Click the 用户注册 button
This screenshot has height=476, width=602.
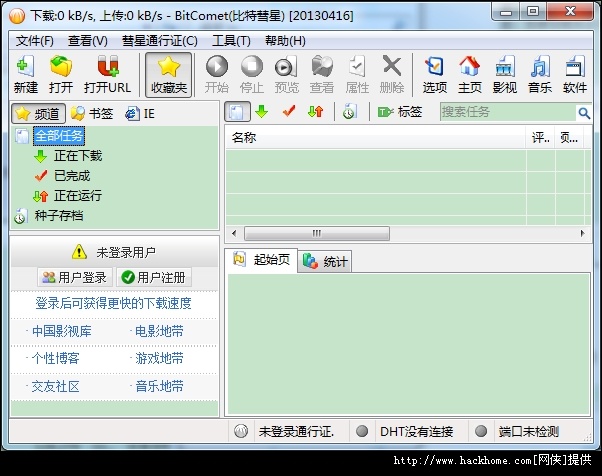tap(153, 277)
